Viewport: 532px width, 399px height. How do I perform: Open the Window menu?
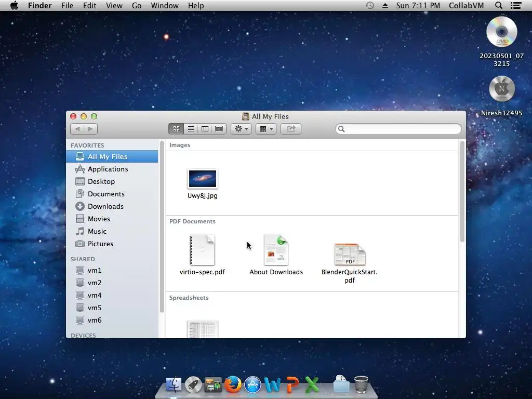(x=165, y=5)
